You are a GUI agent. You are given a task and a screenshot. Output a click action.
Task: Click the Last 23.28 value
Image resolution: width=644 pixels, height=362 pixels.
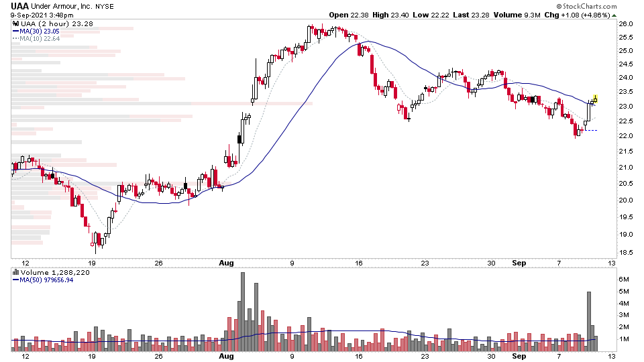[471, 15]
